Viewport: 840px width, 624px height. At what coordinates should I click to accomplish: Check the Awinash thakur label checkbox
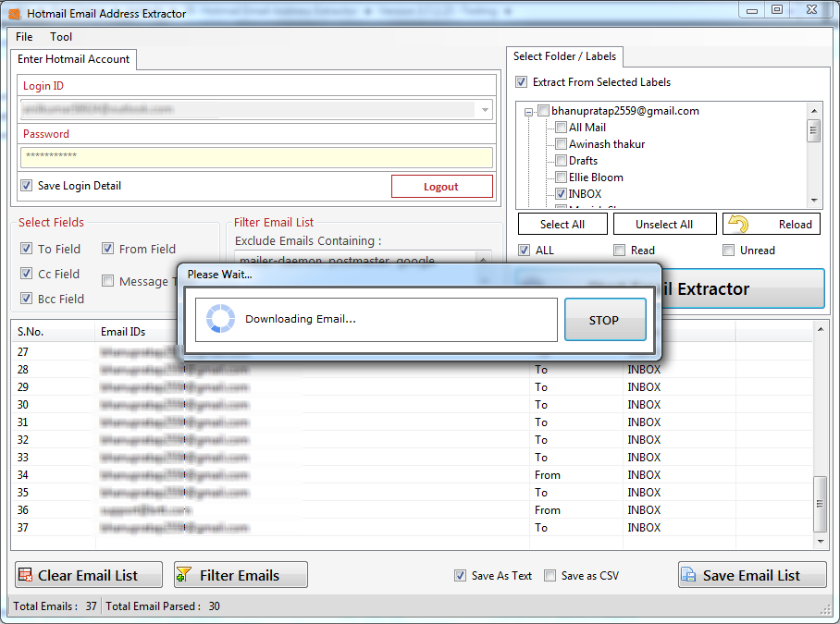pyautogui.click(x=561, y=144)
